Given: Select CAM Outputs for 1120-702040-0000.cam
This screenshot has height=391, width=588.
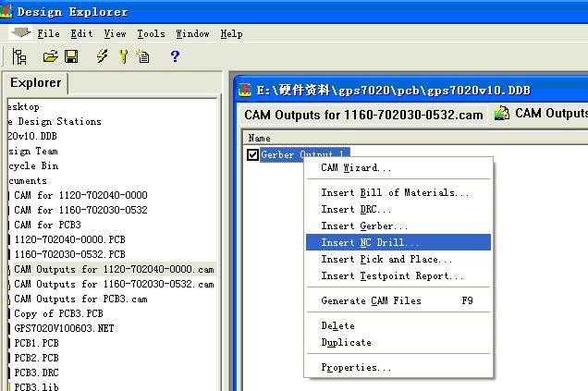Looking at the screenshot, I should (114, 269).
